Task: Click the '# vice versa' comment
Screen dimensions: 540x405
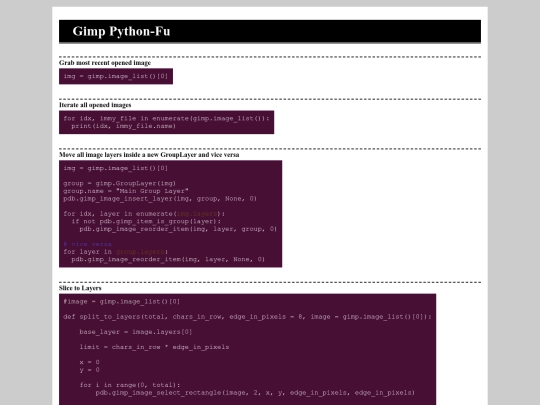Action: click(x=87, y=244)
